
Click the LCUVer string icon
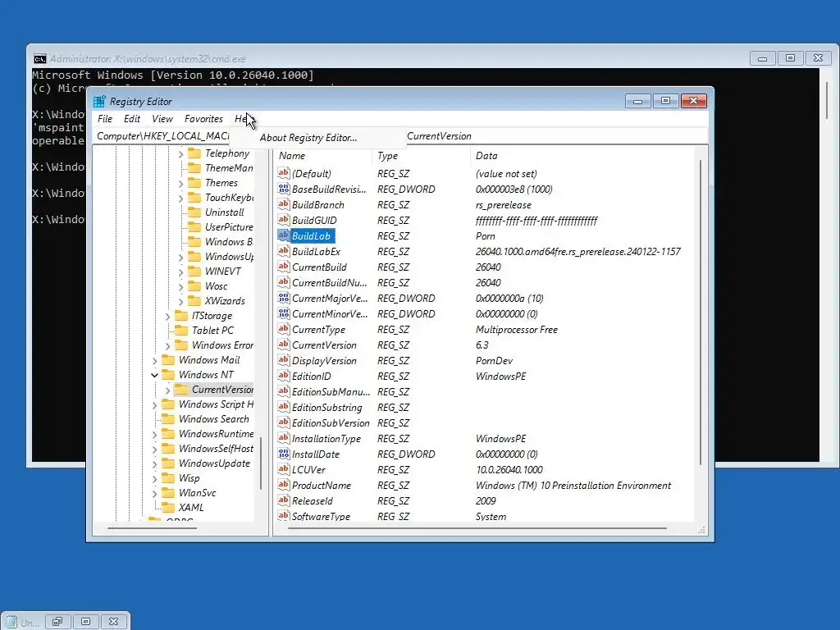tap(283, 468)
